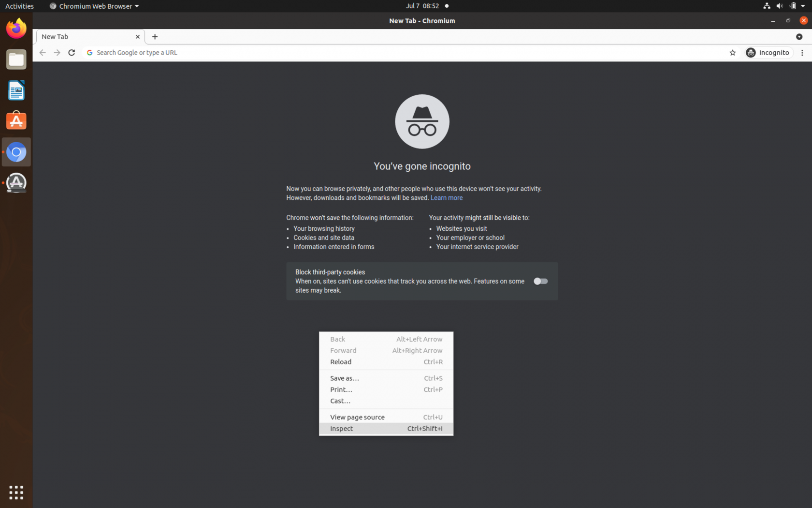Image resolution: width=812 pixels, height=508 pixels.
Task: Click the Forward context menu entry
Action: point(386,351)
